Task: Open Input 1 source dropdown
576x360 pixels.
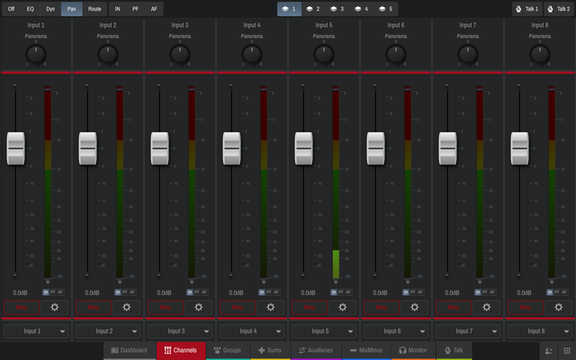Action: click(36, 331)
